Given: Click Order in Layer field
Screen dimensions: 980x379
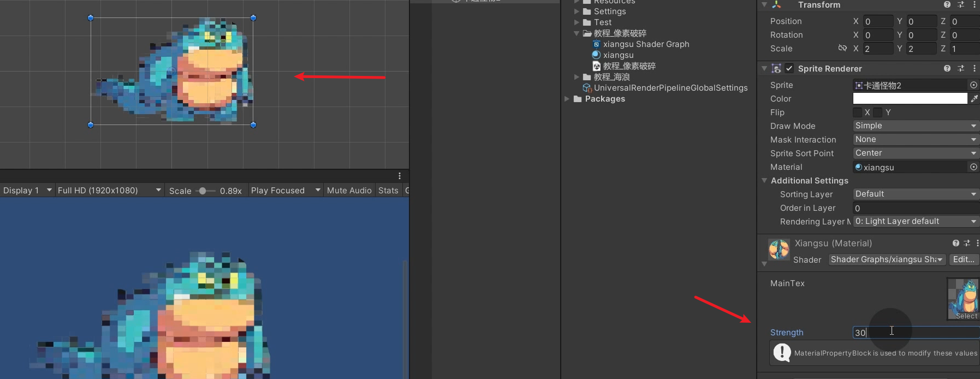Looking at the screenshot, I should point(916,208).
